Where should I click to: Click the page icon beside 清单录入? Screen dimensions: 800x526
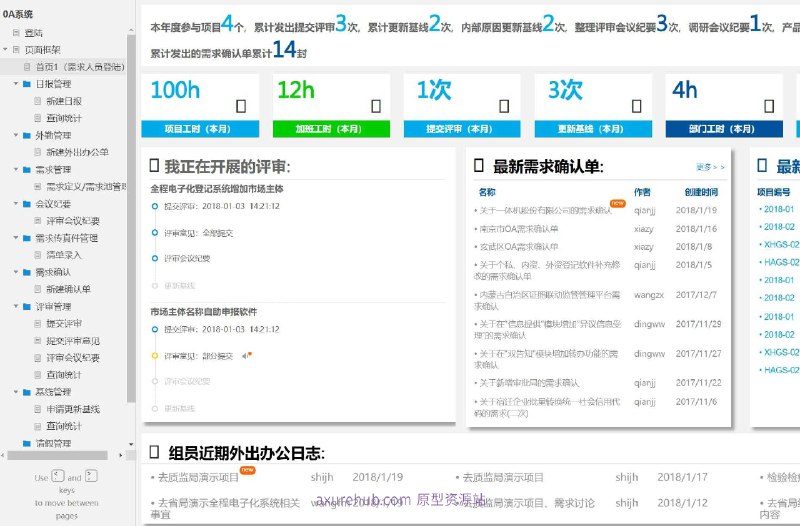tap(38, 255)
